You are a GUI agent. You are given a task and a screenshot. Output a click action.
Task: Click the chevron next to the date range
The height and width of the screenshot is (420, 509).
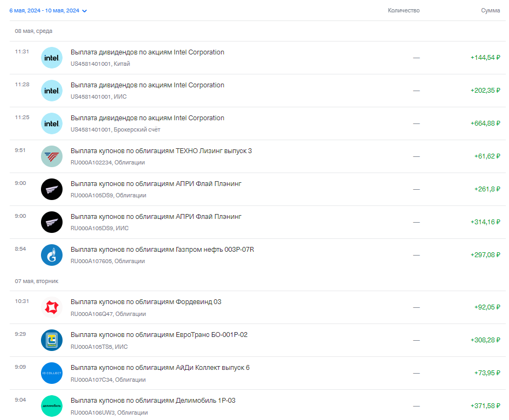click(85, 11)
